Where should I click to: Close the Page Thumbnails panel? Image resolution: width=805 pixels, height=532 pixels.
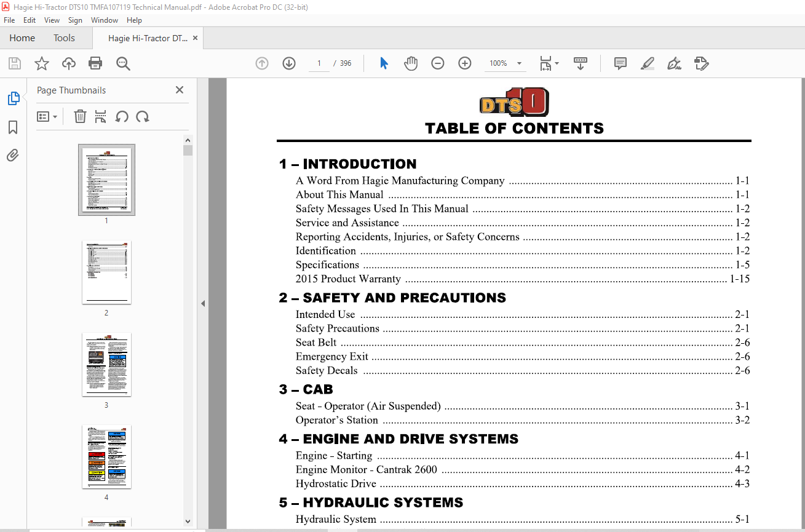click(x=180, y=90)
